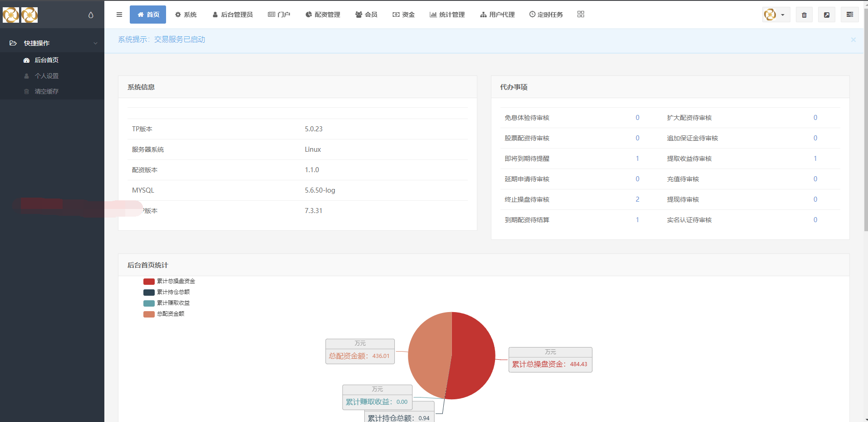Screen dimensions: 868x422
Task: Click 总配资金额 legend color swatch
Action: click(149, 314)
